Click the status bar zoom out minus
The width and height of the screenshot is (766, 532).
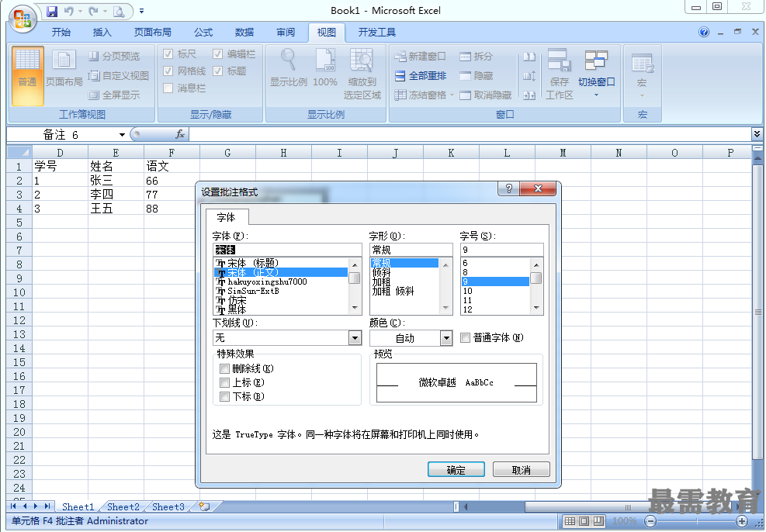(650, 521)
